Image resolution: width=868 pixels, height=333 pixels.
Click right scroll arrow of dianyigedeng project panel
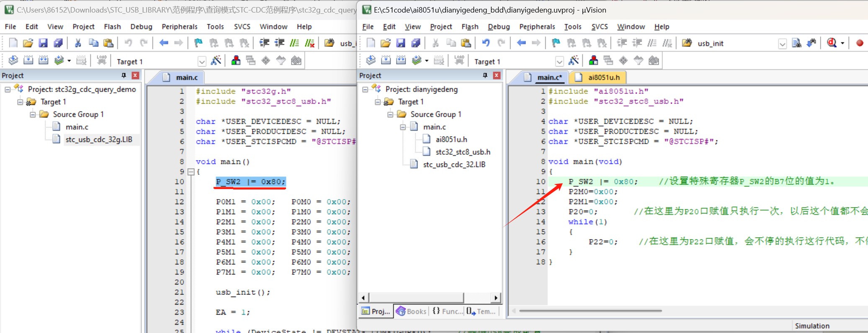pyautogui.click(x=496, y=298)
